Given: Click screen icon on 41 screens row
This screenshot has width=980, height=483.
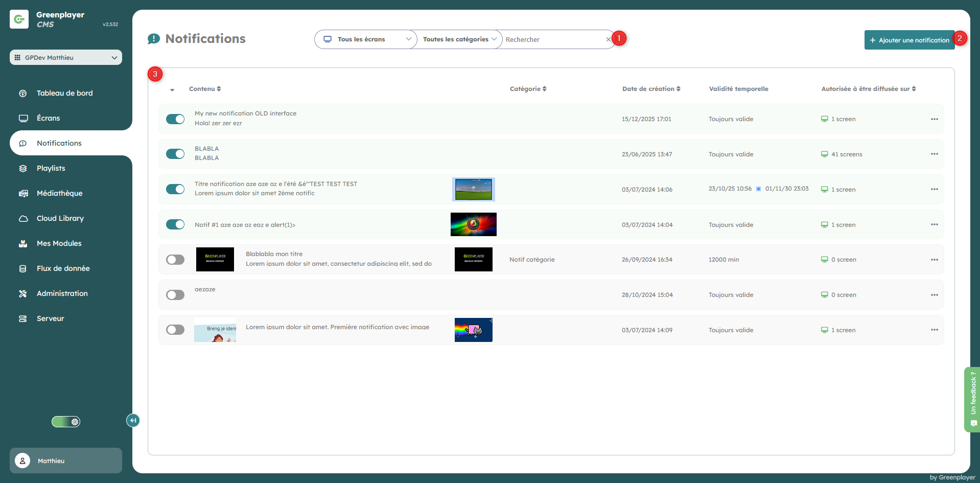Looking at the screenshot, I should click(x=824, y=154).
